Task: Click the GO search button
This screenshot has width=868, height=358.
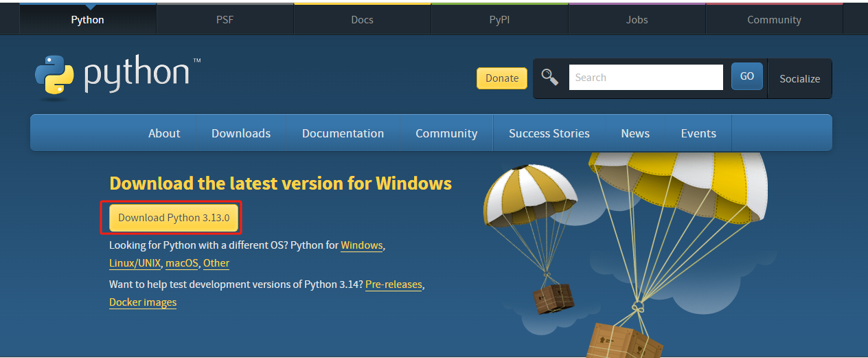Action: pos(747,77)
